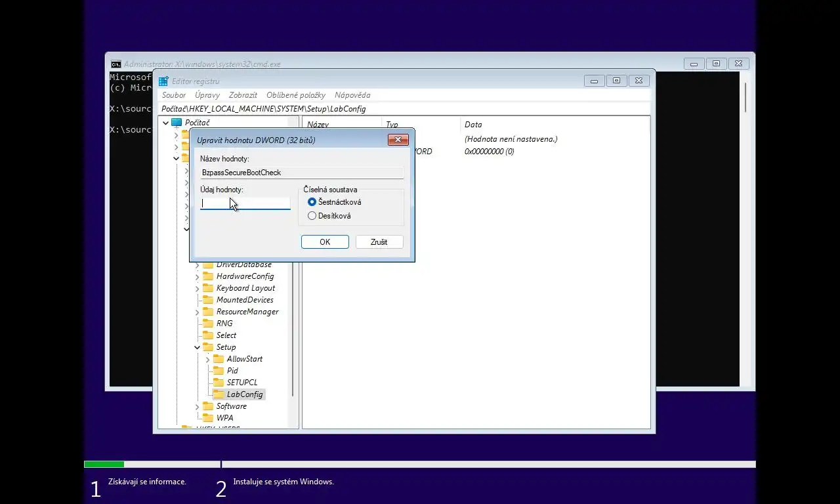
Task: Open the Soubor menu
Action: tap(174, 95)
